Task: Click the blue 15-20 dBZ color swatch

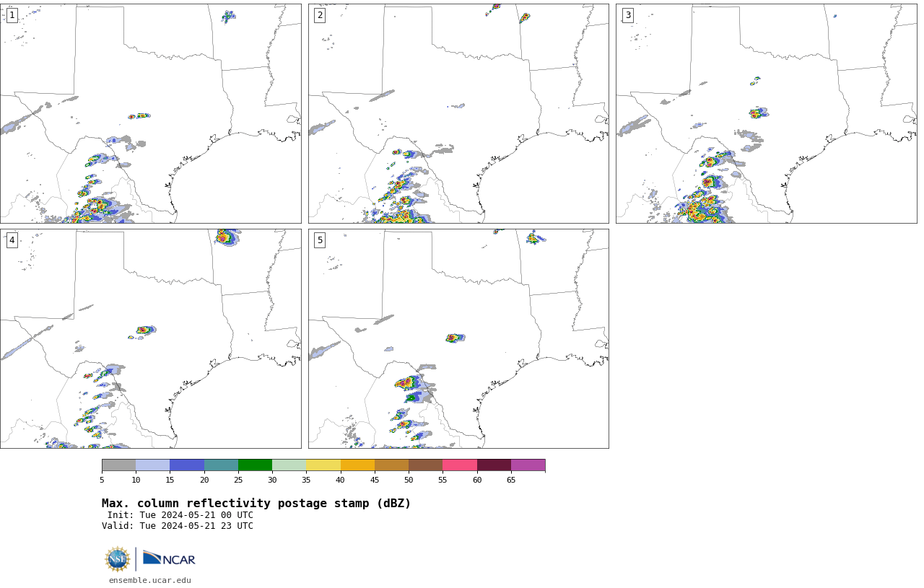Action: point(187,465)
